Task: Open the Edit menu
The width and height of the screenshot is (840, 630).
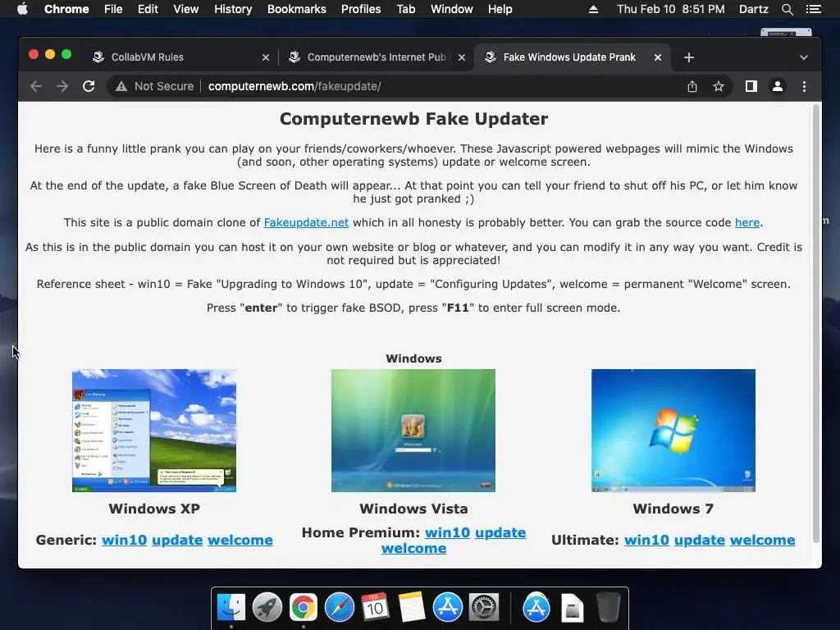Action: (x=148, y=9)
